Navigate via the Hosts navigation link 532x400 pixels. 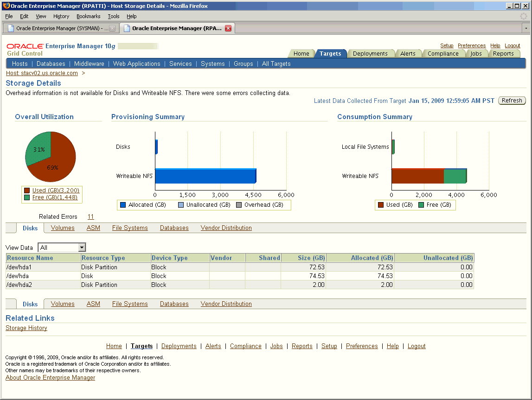click(19, 63)
